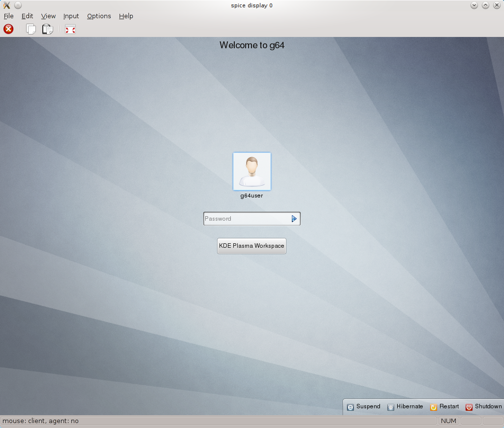Click the paste from guest clipboard icon
This screenshot has height=428, width=504.
tap(47, 30)
